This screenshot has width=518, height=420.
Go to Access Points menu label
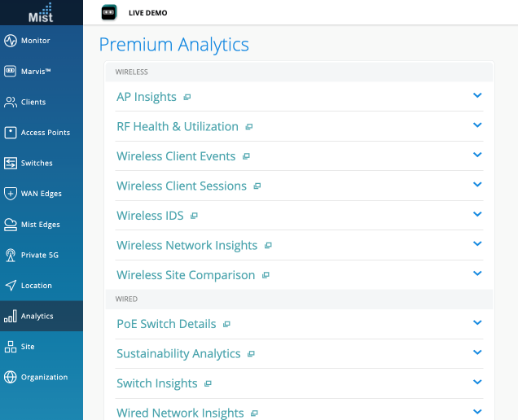click(x=46, y=133)
